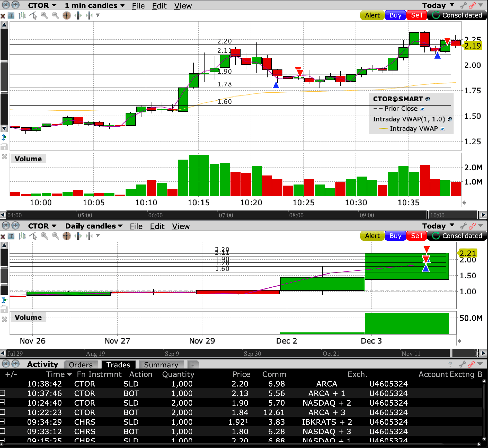Expand the 10:24:40 CTOR SLD trade row
488x448 pixels.
click(x=2, y=402)
